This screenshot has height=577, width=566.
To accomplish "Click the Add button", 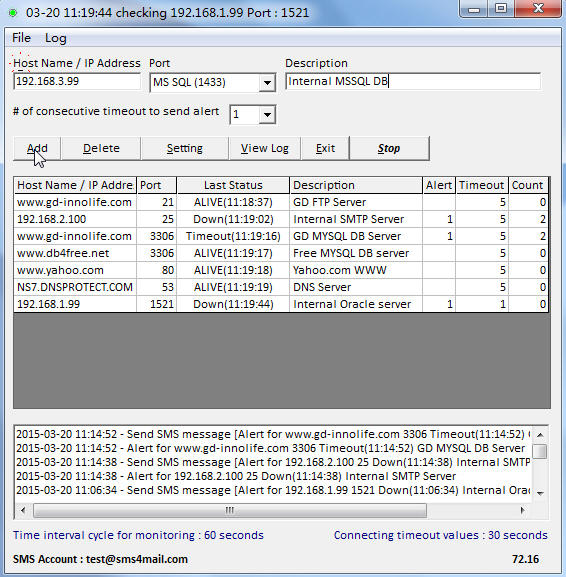I will pyautogui.click(x=37, y=148).
